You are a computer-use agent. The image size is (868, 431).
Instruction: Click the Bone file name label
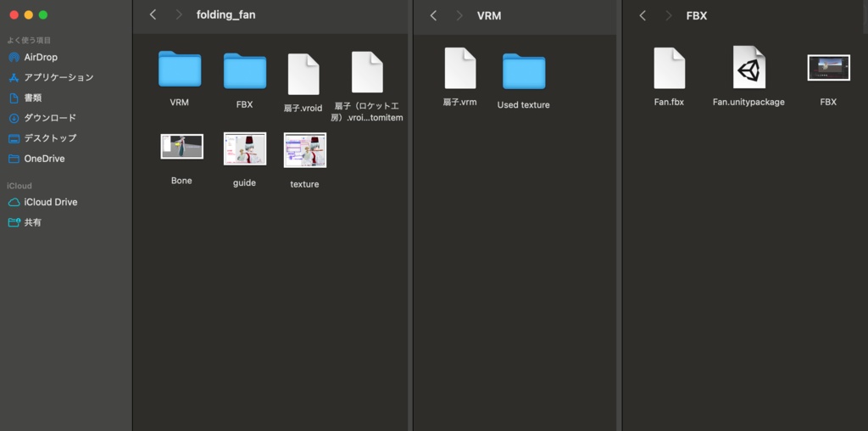pyautogui.click(x=181, y=181)
